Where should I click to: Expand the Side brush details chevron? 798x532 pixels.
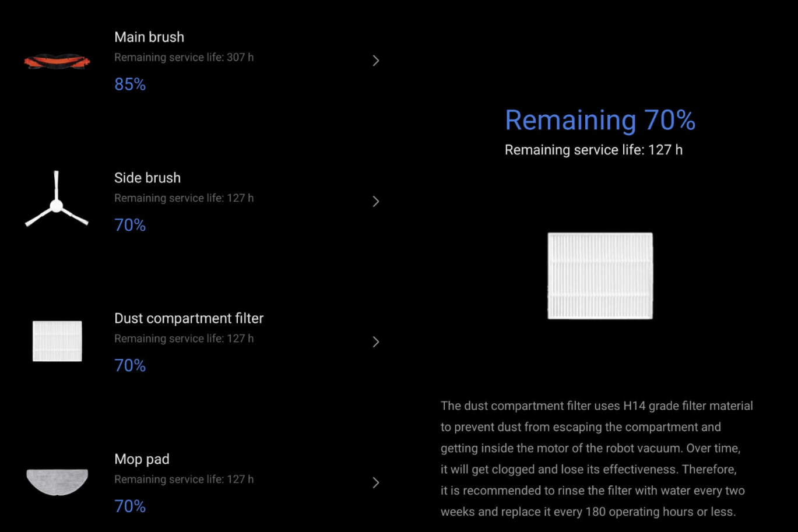[376, 202]
